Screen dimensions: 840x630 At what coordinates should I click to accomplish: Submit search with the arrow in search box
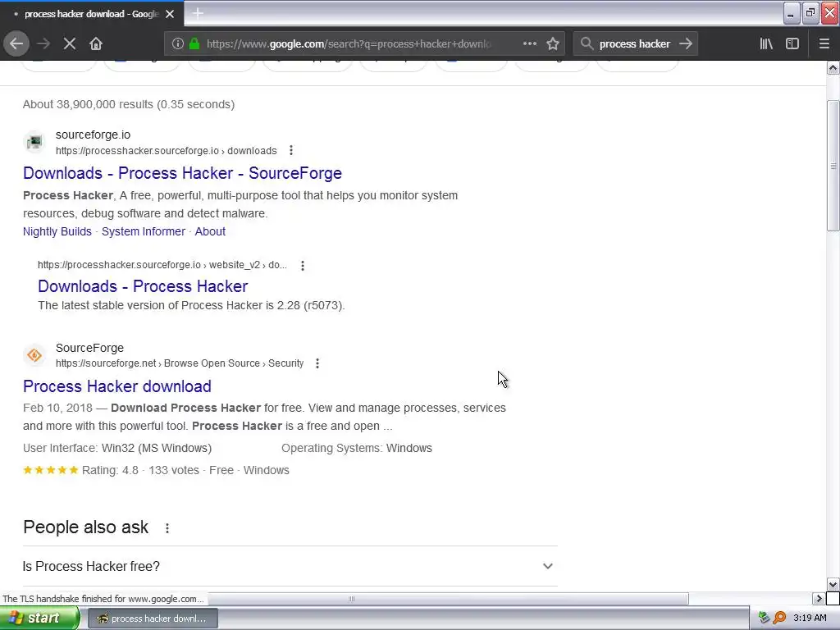pyautogui.click(x=686, y=44)
